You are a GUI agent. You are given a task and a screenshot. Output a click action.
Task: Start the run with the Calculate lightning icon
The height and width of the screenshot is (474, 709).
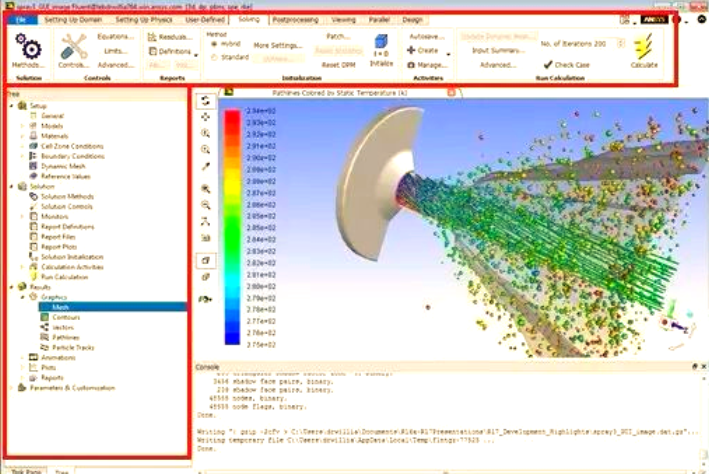click(x=643, y=47)
